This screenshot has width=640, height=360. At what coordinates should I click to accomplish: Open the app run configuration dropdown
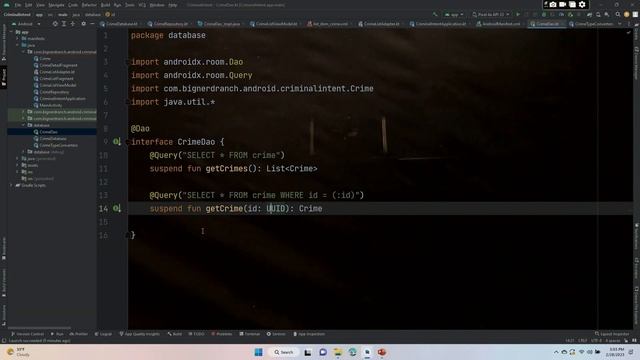pos(454,15)
